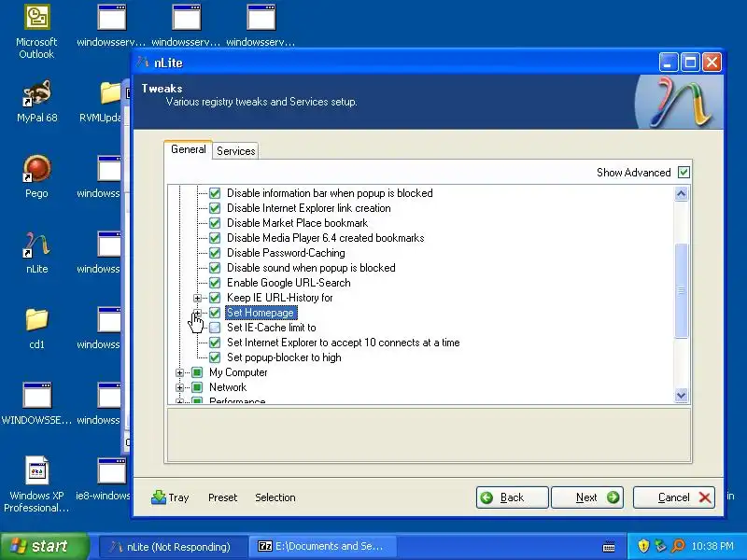Click Next to continue in nLite
Screen dimensions: 747x560
tap(587, 497)
